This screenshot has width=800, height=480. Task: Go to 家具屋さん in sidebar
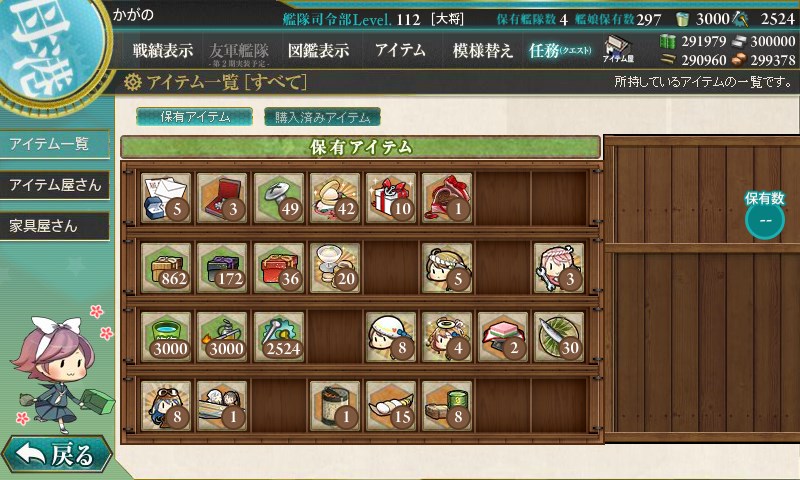coord(55,226)
